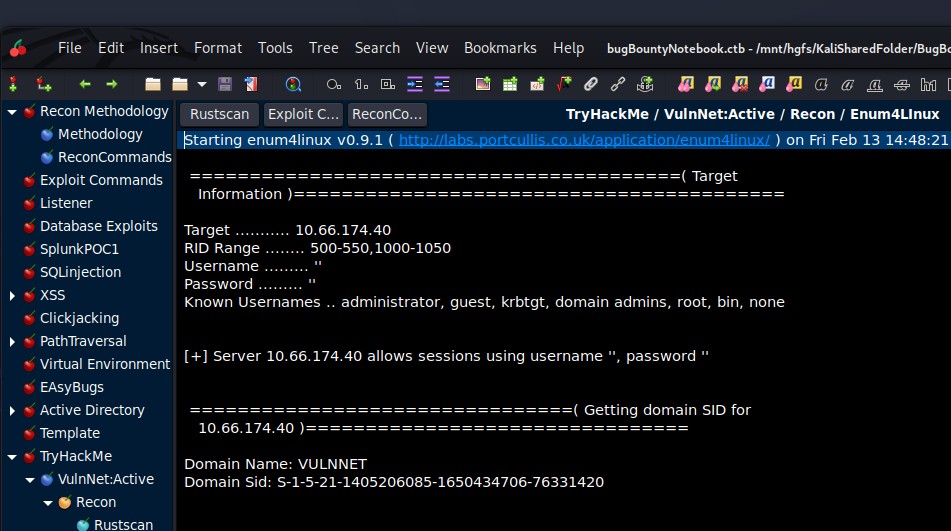Go back to the previously visited node
Screen dimensions: 951x531
pos(85,84)
